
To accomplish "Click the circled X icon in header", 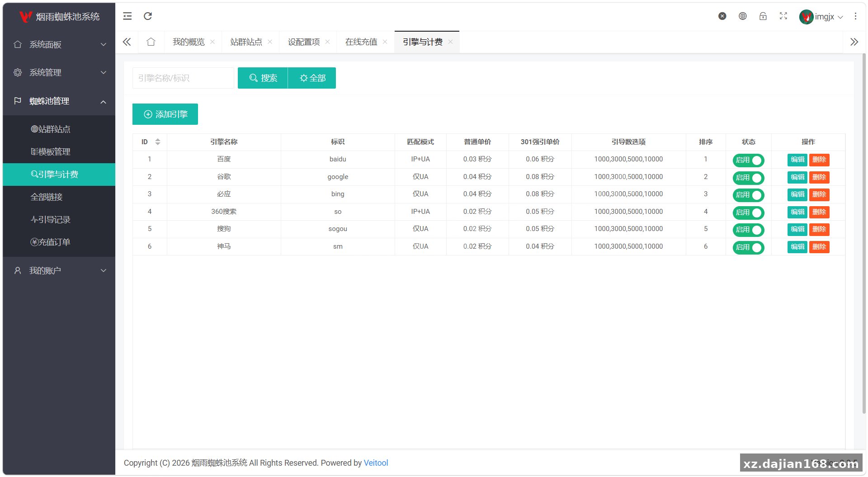I will tap(722, 16).
